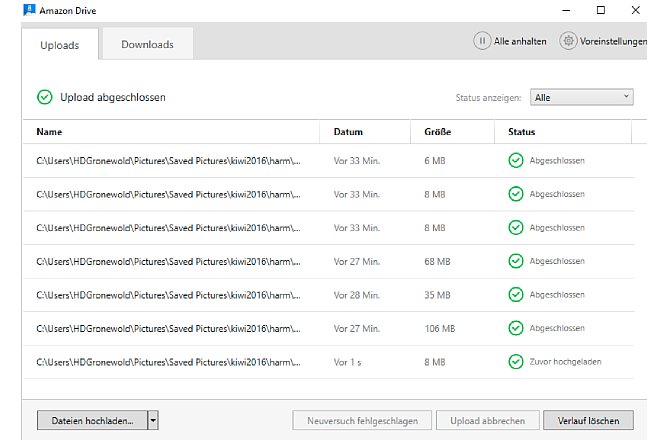Click the Amazon Drive app icon in title bar

pyautogui.click(x=29, y=10)
